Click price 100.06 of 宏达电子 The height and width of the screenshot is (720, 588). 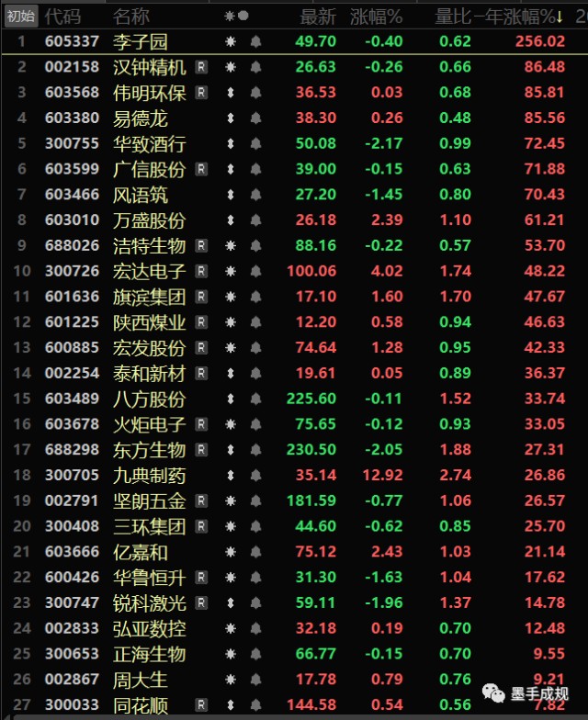point(311,271)
